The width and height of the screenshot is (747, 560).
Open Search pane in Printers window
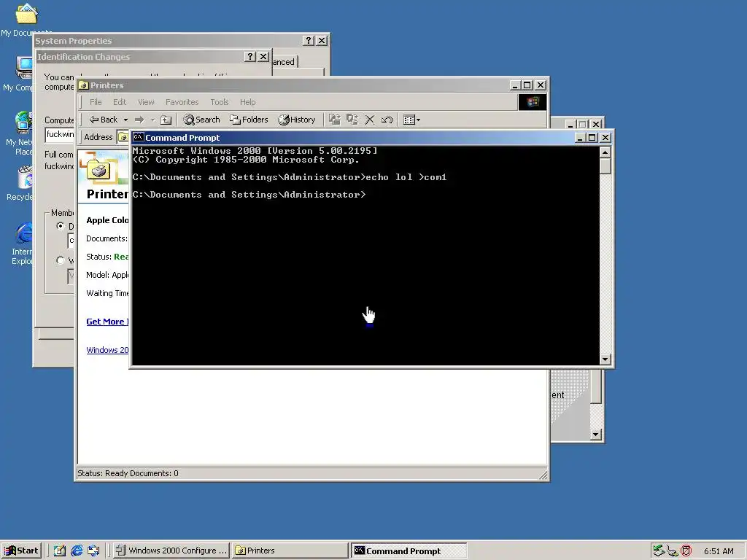(202, 120)
